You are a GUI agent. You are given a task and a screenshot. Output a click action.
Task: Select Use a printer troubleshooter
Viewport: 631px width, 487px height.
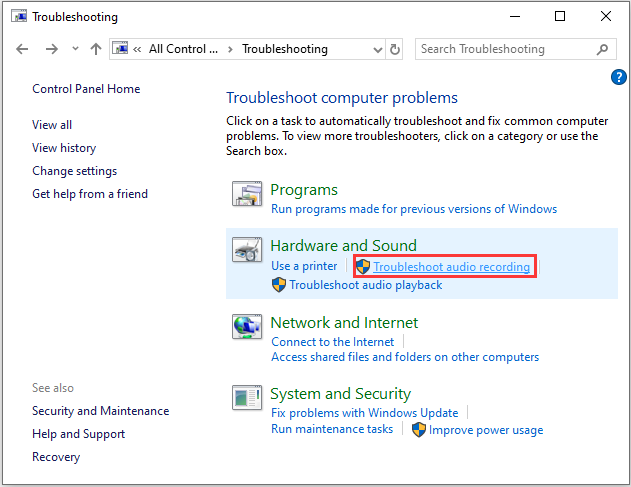[x=304, y=266]
